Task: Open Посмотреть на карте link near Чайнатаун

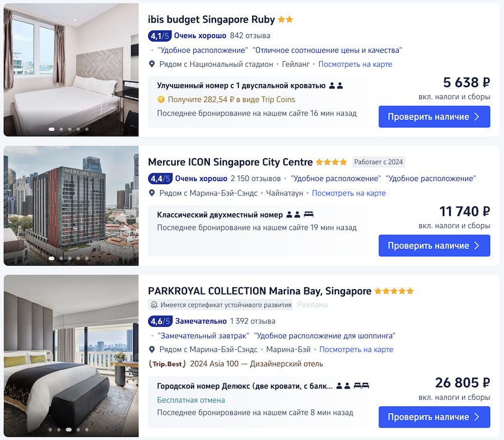Action: 349,193
